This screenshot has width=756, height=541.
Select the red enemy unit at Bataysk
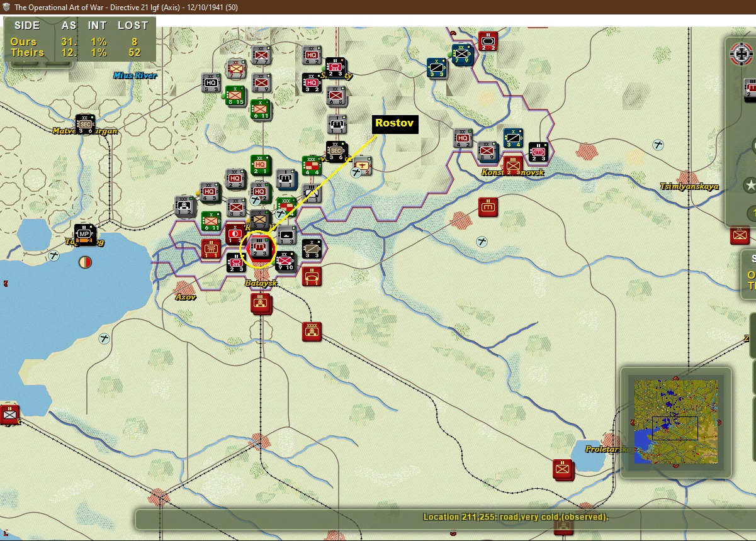261,303
